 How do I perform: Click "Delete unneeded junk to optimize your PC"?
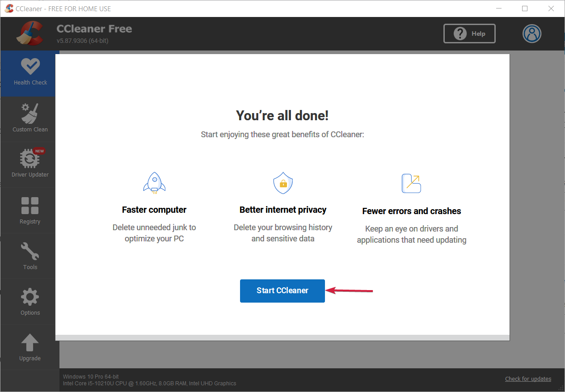point(154,233)
